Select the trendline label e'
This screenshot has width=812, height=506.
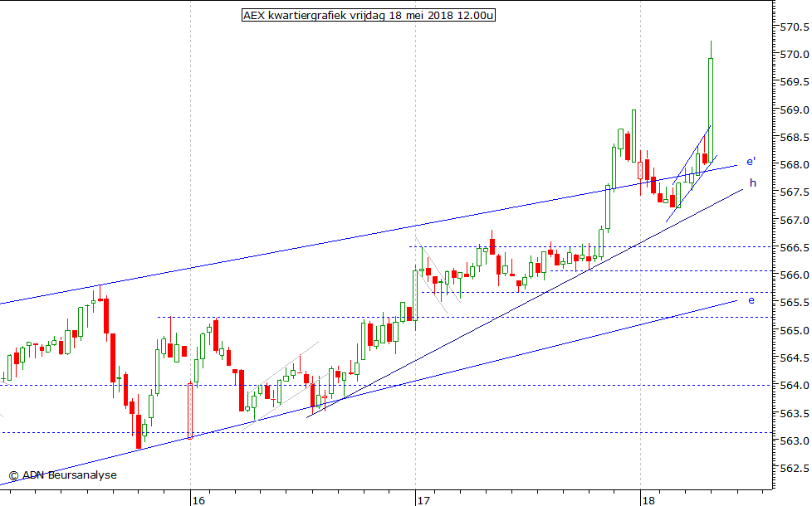pos(751,162)
